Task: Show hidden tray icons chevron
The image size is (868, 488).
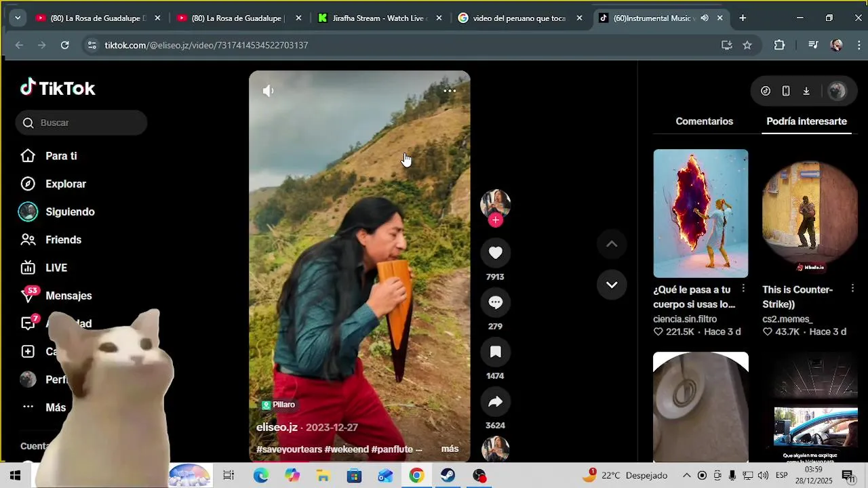Action: 686,476
